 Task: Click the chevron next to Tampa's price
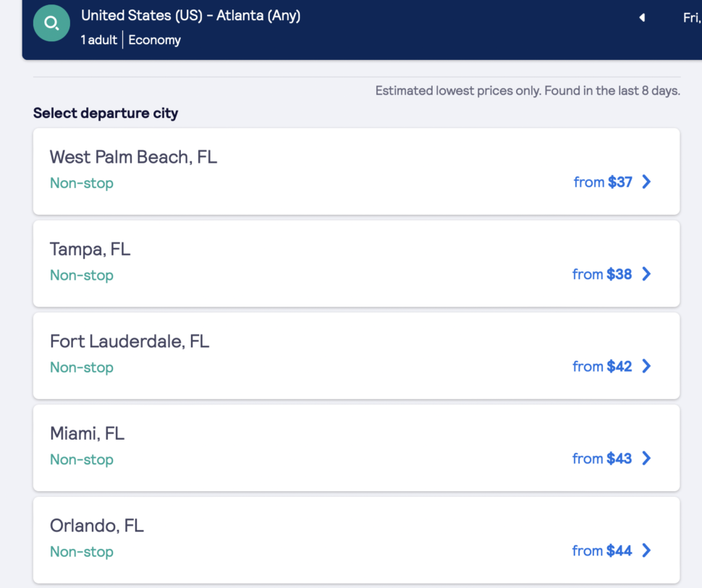[646, 274]
